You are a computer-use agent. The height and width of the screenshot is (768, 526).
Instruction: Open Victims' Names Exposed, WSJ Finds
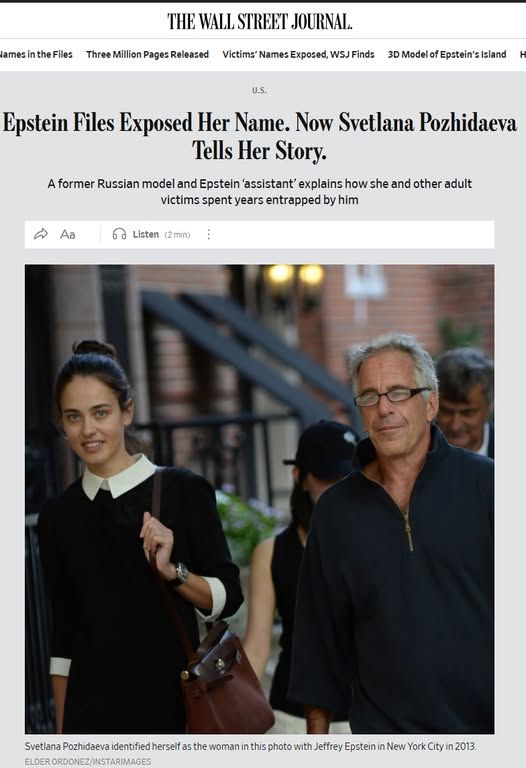pos(298,54)
